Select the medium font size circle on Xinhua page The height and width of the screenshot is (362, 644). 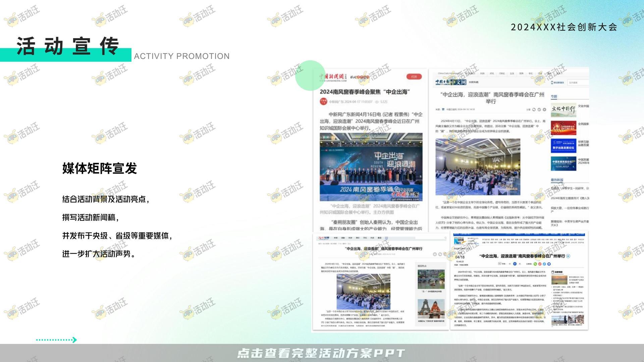point(515,264)
